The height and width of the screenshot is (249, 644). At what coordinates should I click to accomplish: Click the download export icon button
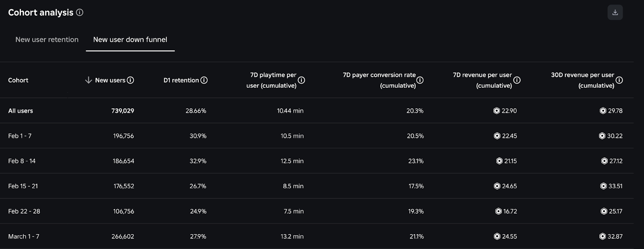pyautogui.click(x=615, y=12)
